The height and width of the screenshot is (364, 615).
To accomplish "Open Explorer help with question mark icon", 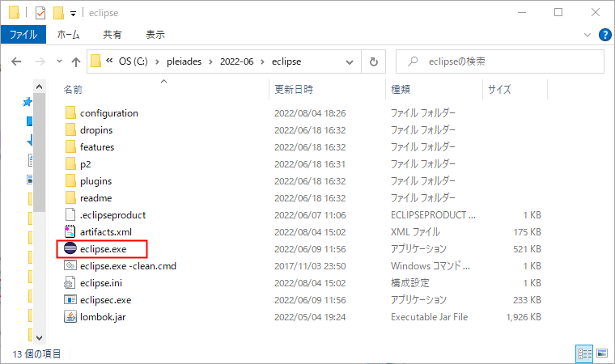I will [x=604, y=35].
